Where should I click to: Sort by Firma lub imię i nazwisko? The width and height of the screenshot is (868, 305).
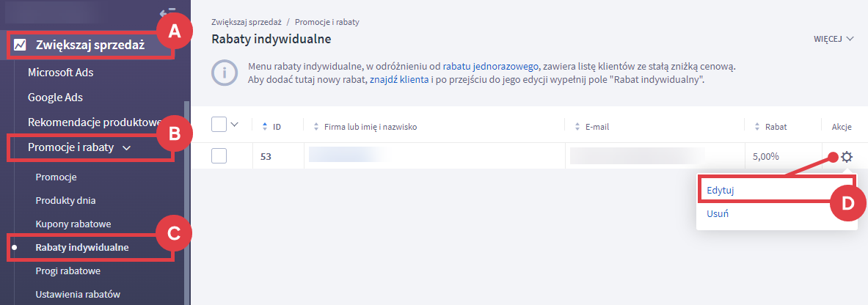tap(316, 126)
